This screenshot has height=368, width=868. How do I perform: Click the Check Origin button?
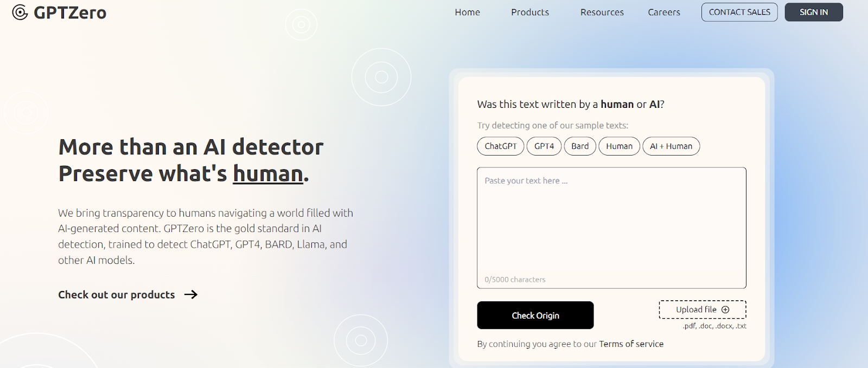[x=535, y=315]
